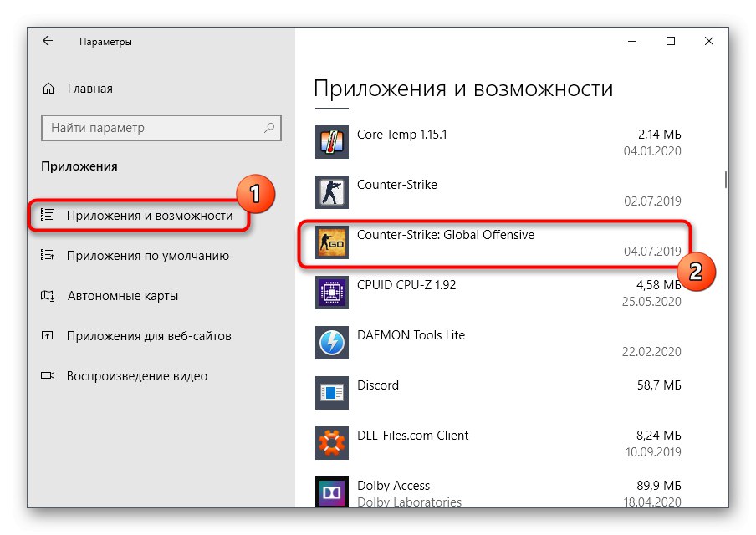Viewport: 756px width, 535px height.
Task: Click the DLL-Files.com Client icon
Action: (x=332, y=443)
